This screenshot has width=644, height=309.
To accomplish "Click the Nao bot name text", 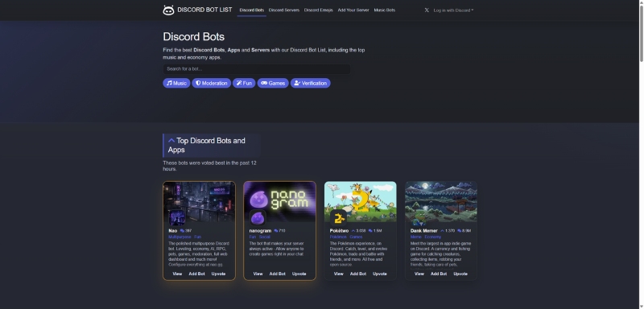I will point(173,231).
